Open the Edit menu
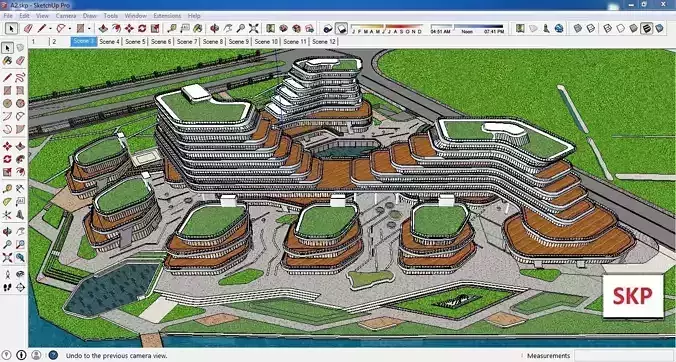 tap(24, 16)
